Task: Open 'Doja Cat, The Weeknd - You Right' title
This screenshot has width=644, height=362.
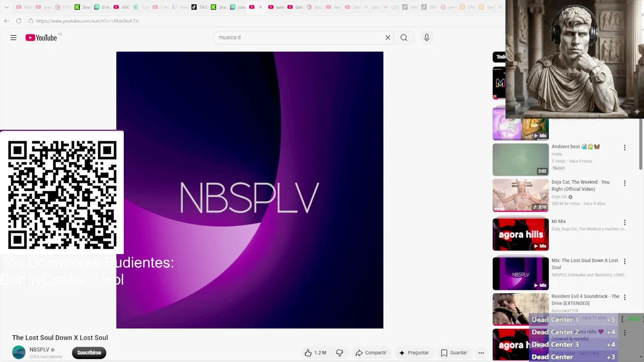Action: (x=581, y=186)
